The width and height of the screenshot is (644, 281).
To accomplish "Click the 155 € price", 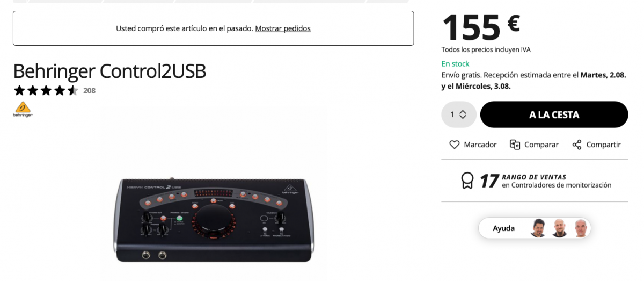I will 481,26.
